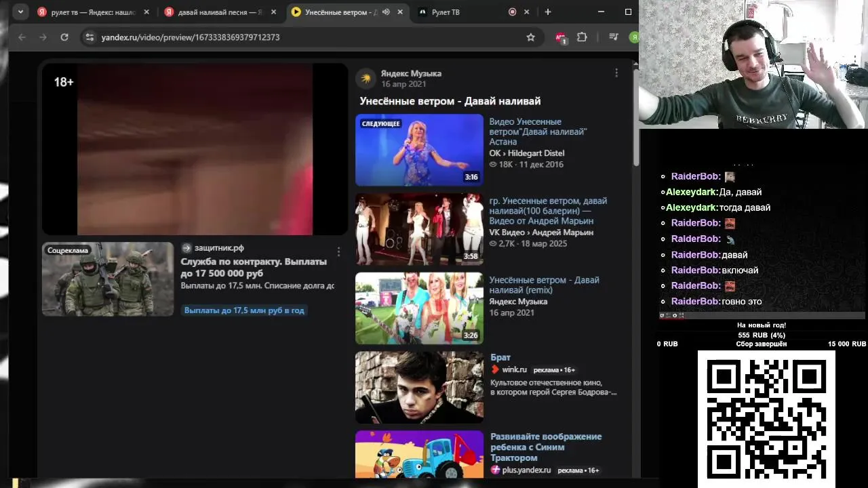Go forward in browser history

click(43, 37)
